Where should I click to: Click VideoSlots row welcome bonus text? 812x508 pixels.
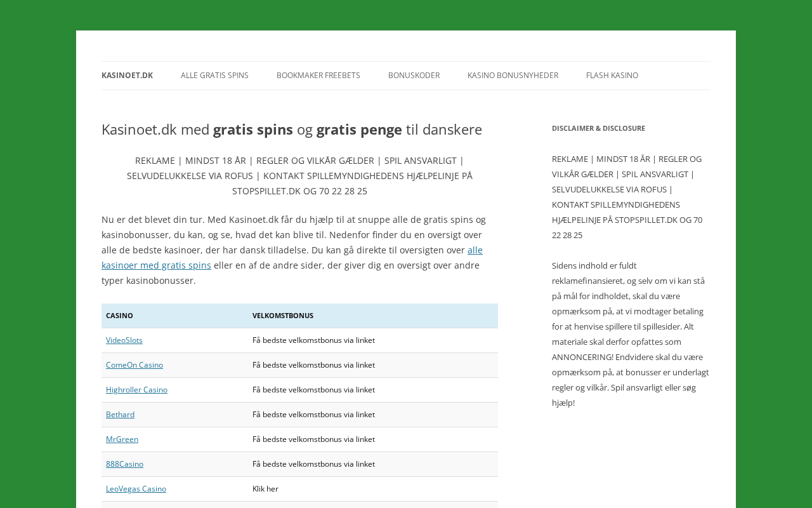point(313,340)
